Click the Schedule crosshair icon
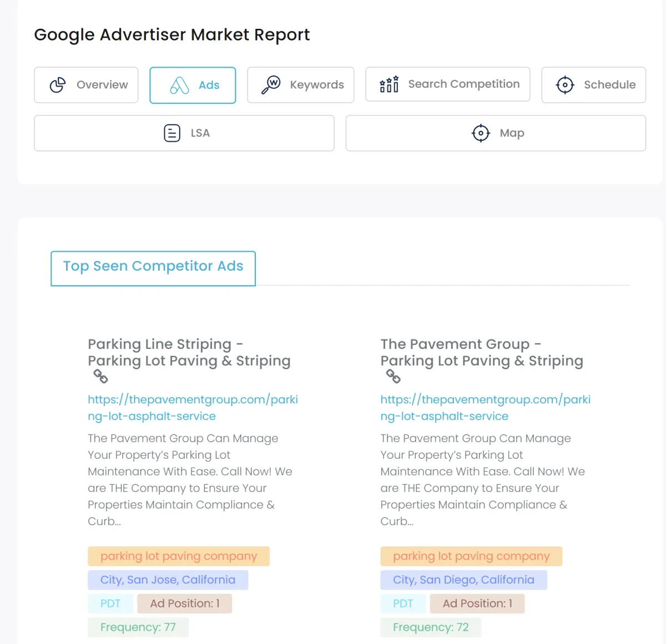The height and width of the screenshot is (644, 666). 565,85
